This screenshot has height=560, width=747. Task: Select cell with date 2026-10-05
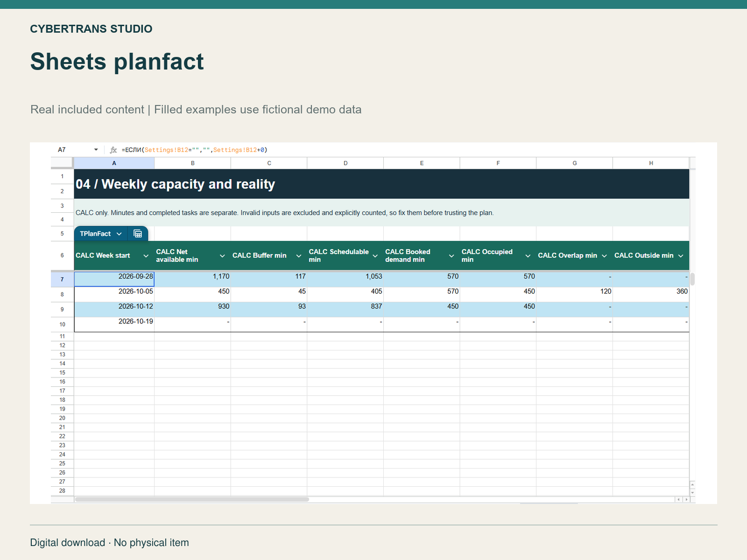click(114, 294)
